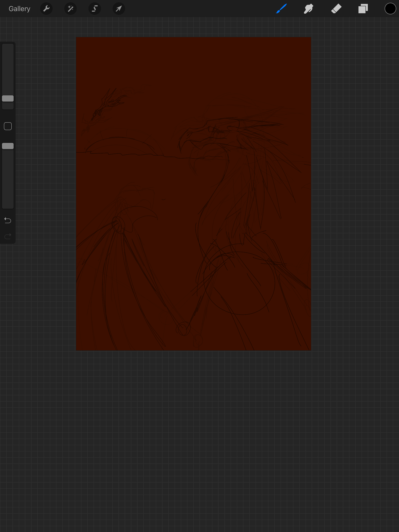The height and width of the screenshot is (532, 399).
Task: Open the Adjustments magic wand menu
Action: [x=70, y=9]
